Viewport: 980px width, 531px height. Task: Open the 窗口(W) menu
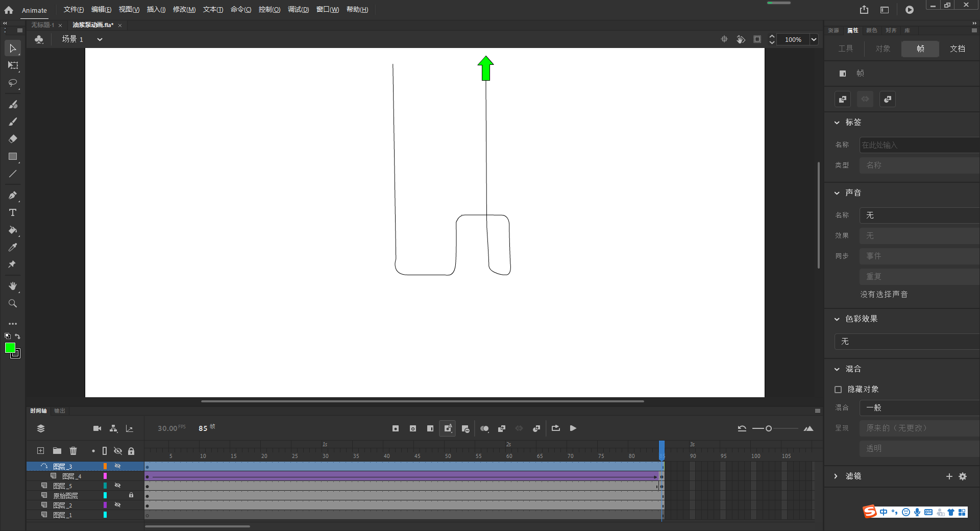tap(327, 9)
